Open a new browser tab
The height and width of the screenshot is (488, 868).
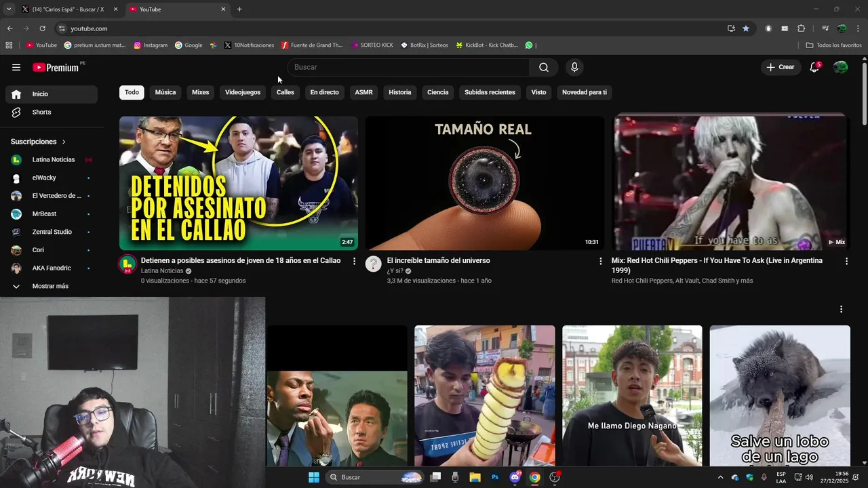239,9
